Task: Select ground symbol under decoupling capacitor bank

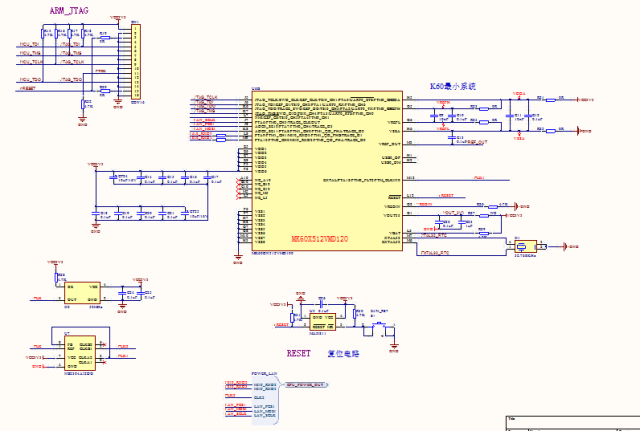Action: click(96, 227)
